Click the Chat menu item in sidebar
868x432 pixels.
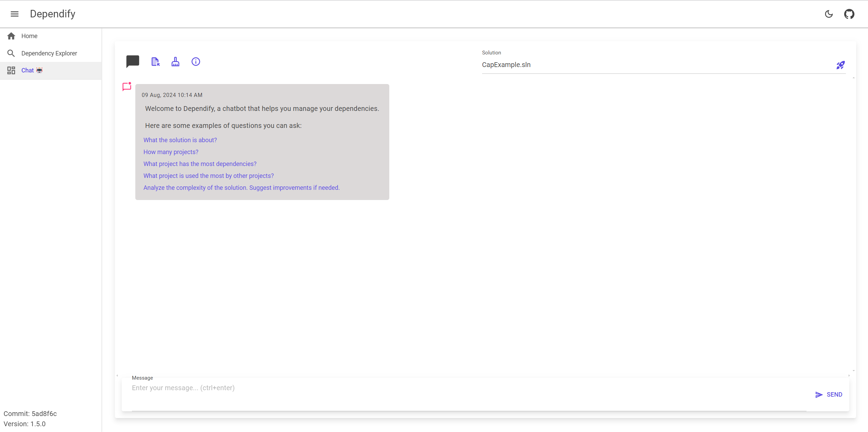pyautogui.click(x=32, y=70)
